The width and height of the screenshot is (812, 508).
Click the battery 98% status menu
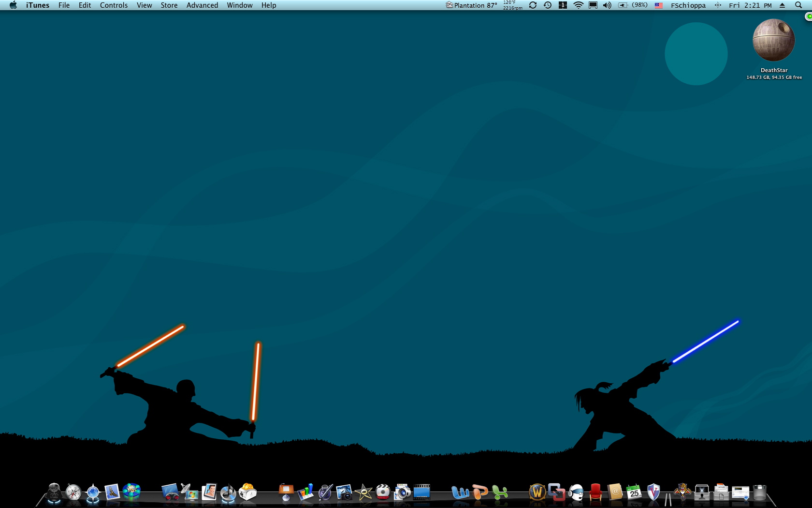633,5
